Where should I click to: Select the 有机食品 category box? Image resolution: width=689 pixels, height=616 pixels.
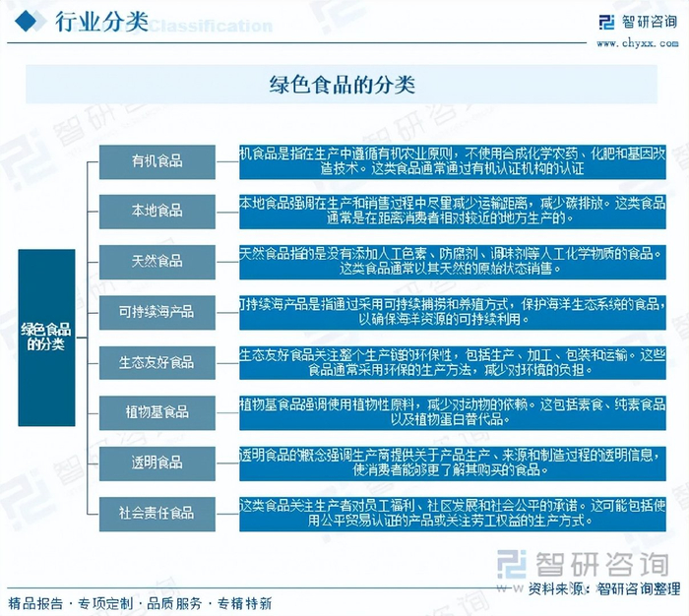coord(157,161)
